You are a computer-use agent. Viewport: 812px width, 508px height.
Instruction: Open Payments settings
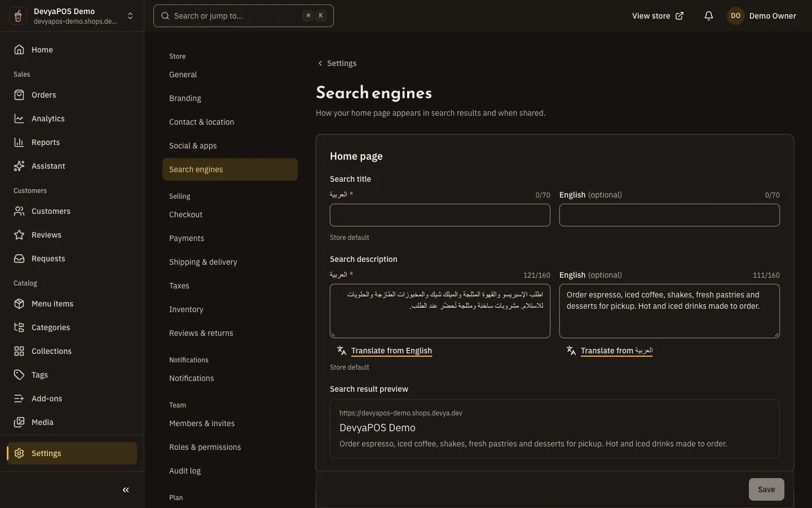pos(230,238)
